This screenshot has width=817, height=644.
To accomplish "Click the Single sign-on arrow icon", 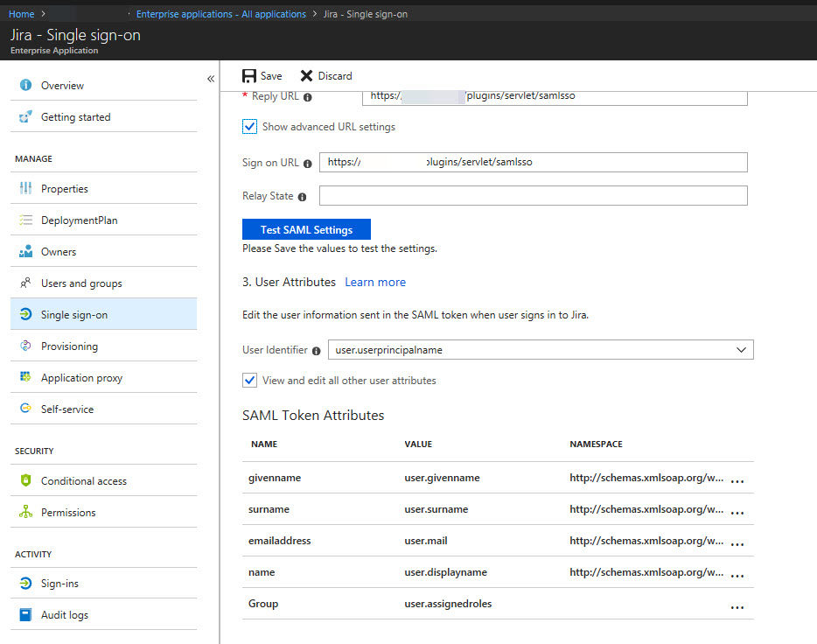I will [x=25, y=314].
